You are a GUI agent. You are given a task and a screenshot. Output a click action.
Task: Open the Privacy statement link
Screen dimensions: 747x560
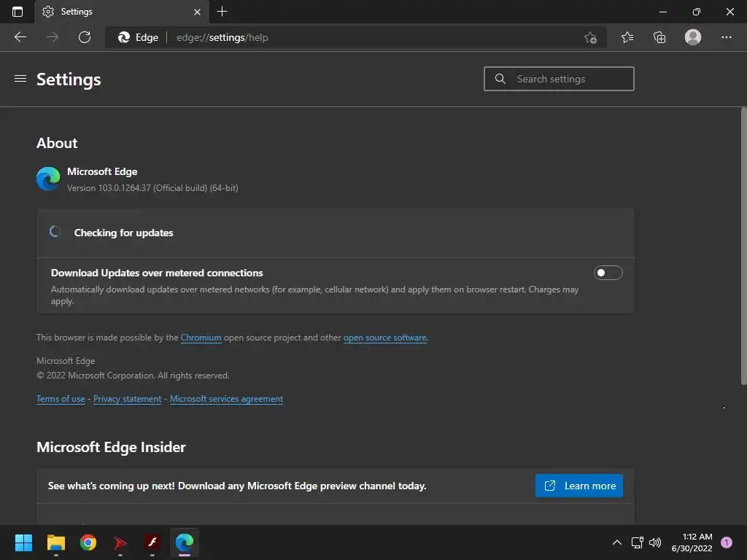[127, 399]
